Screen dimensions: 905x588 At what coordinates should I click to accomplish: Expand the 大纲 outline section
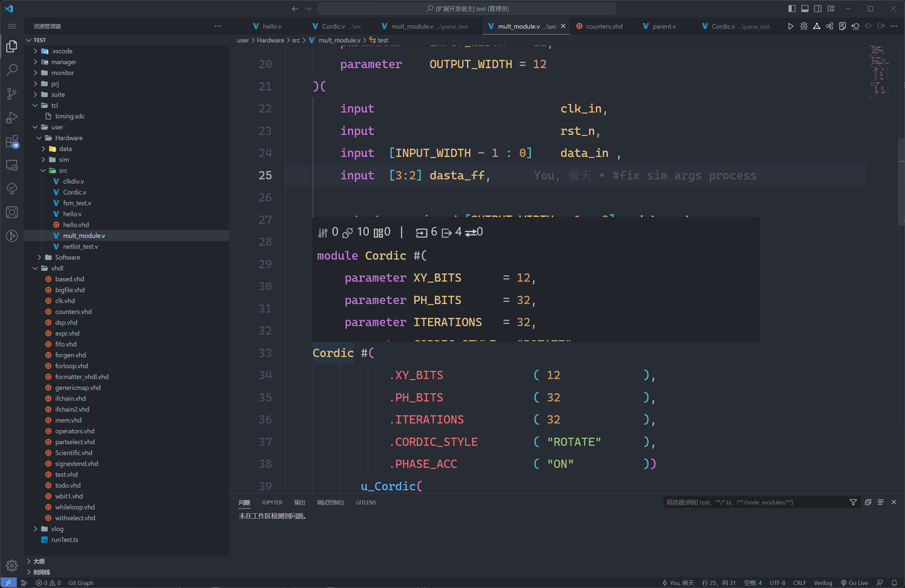click(38, 561)
